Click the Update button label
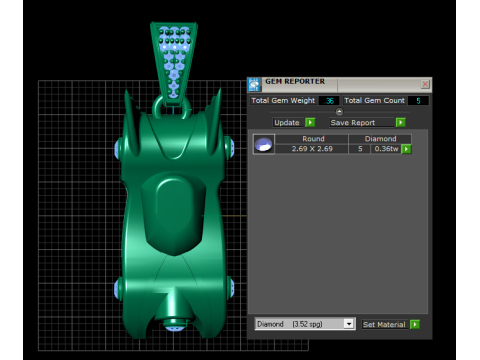Image resolution: width=480 pixels, height=360 pixels. coord(287,122)
